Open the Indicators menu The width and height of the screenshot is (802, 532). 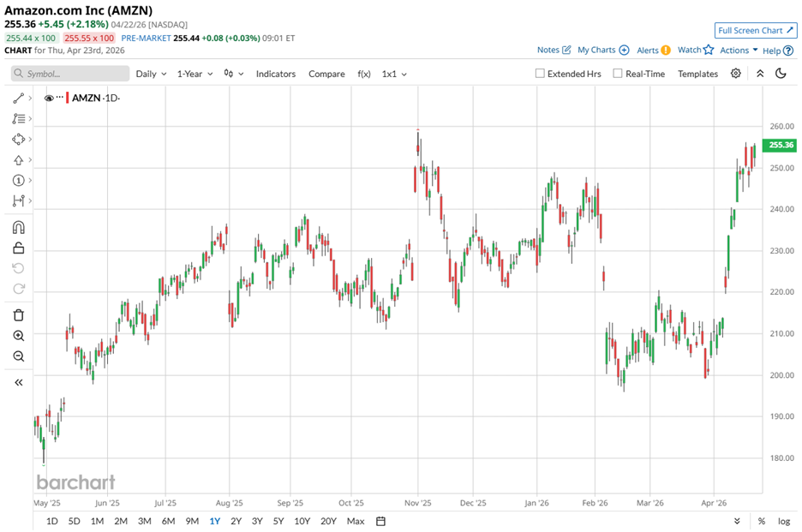point(275,74)
